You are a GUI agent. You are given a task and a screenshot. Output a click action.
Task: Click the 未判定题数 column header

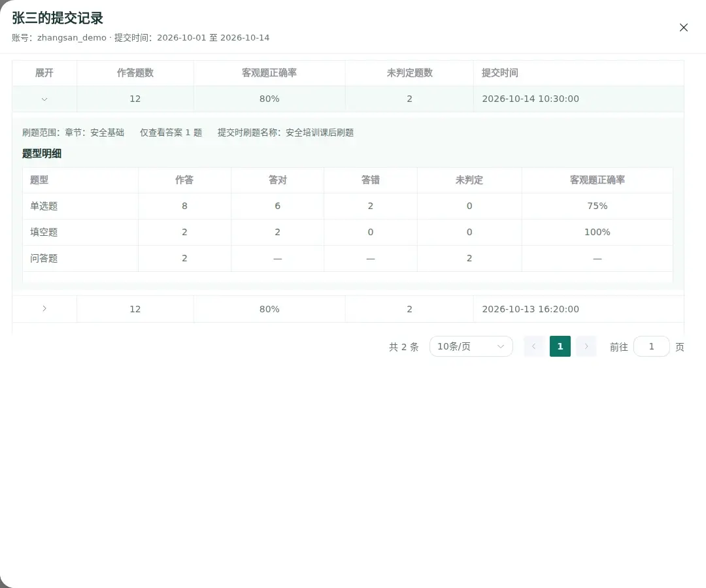(x=409, y=73)
